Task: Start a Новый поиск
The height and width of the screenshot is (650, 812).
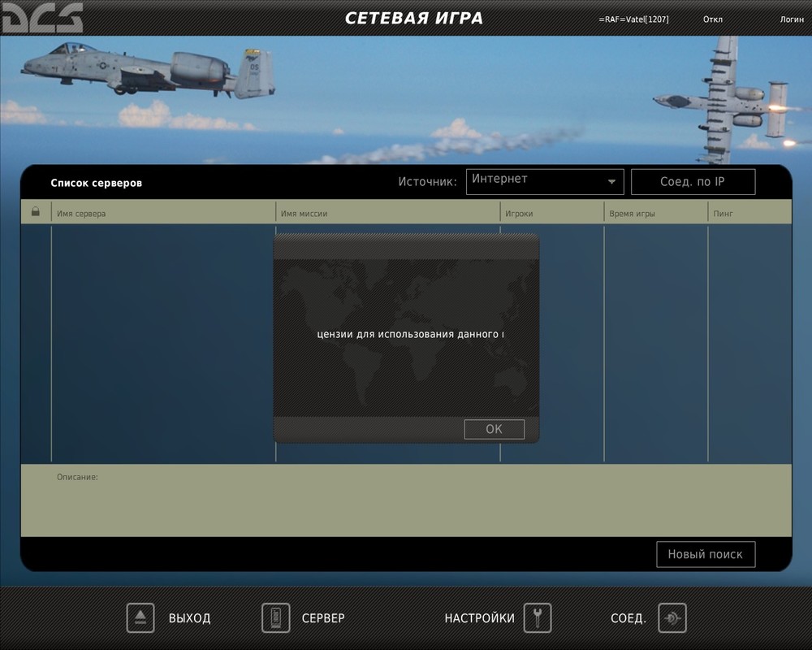Action: pos(706,555)
